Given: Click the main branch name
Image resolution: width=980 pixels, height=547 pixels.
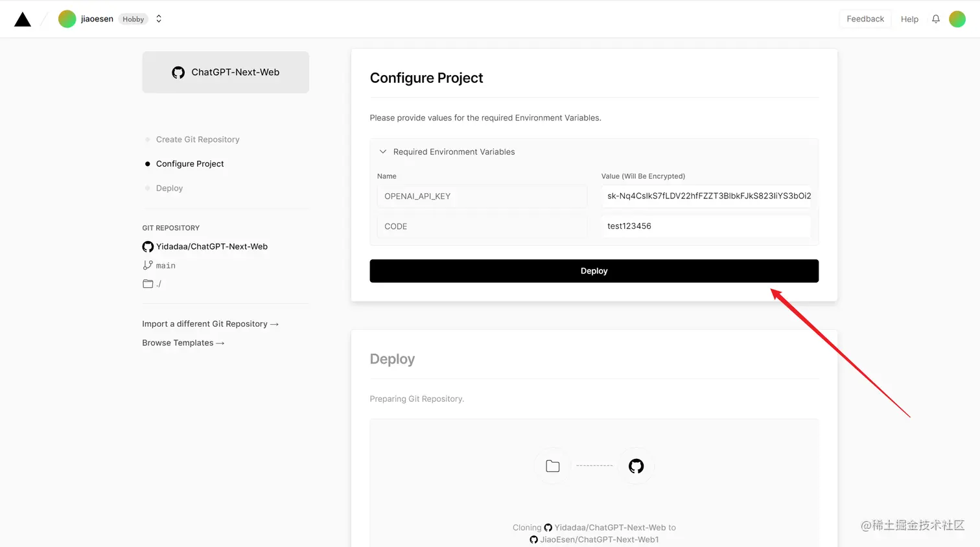Looking at the screenshot, I should coord(165,266).
